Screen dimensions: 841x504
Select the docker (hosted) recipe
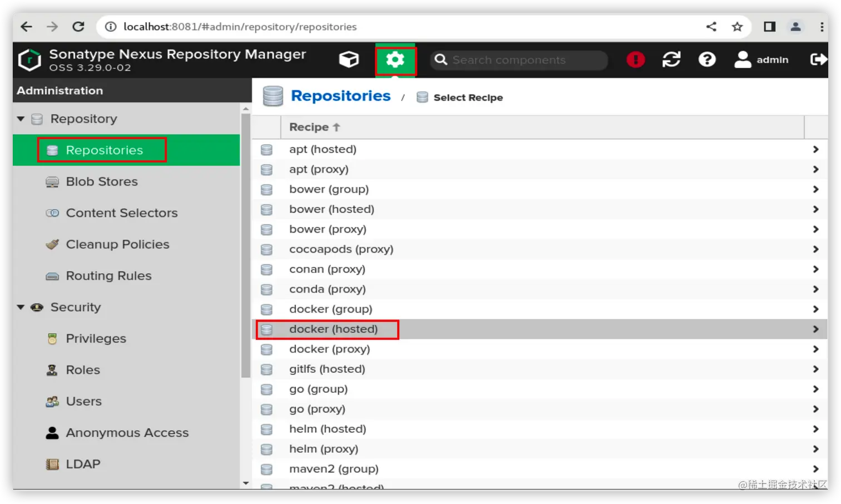tap(540, 329)
